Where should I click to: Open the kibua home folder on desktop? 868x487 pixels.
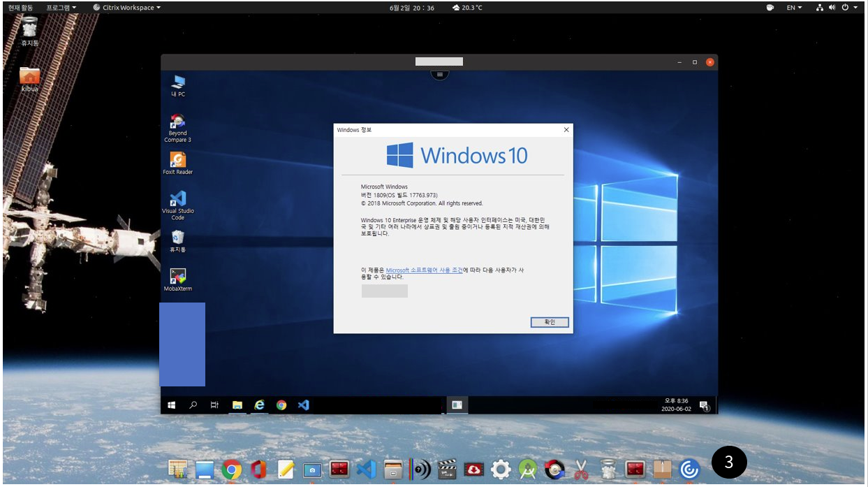[29, 80]
